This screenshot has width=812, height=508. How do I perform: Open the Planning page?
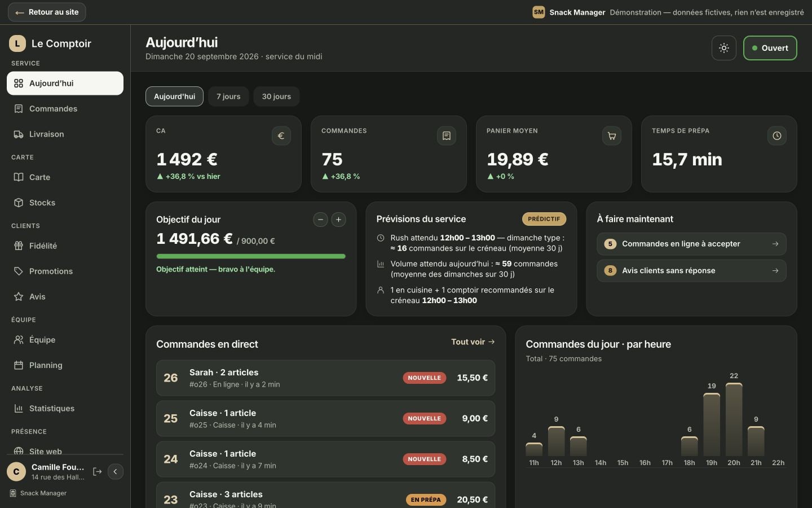[65, 365]
